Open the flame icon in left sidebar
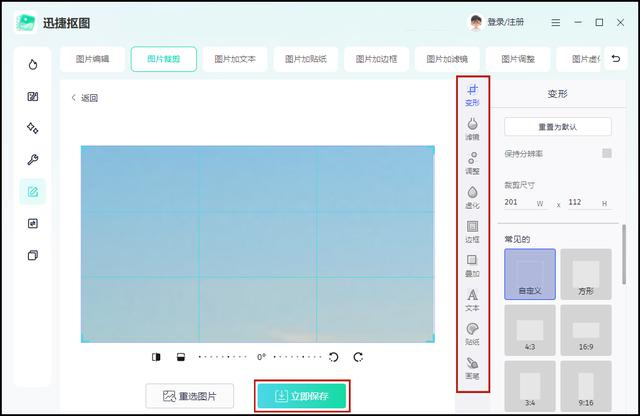Viewport: 640px width, 416px height. click(x=33, y=65)
